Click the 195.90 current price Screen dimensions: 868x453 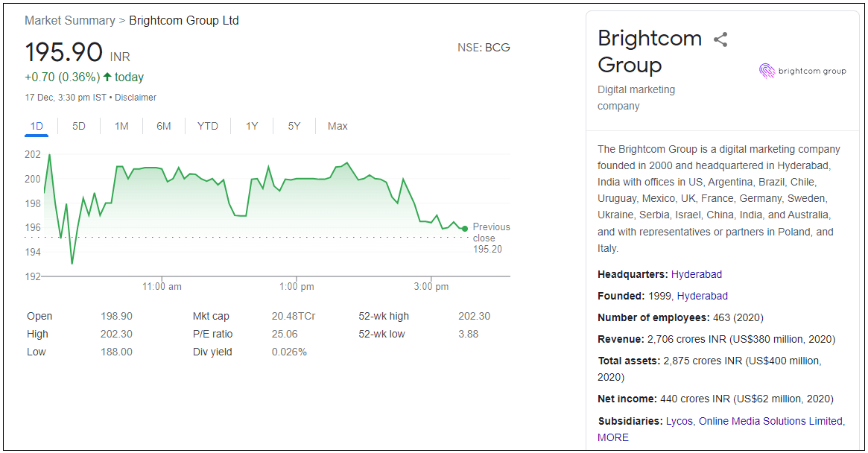click(63, 53)
